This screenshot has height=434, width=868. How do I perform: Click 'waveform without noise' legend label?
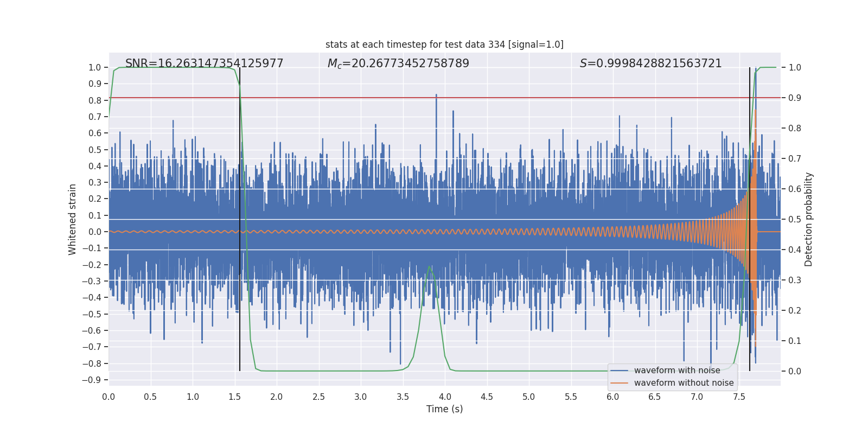pos(684,383)
